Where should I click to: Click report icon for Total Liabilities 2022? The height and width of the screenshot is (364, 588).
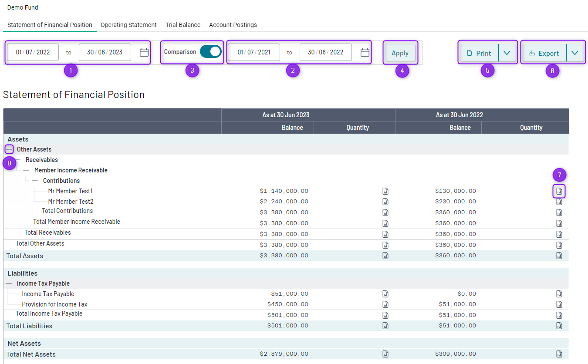(x=559, y=326)
